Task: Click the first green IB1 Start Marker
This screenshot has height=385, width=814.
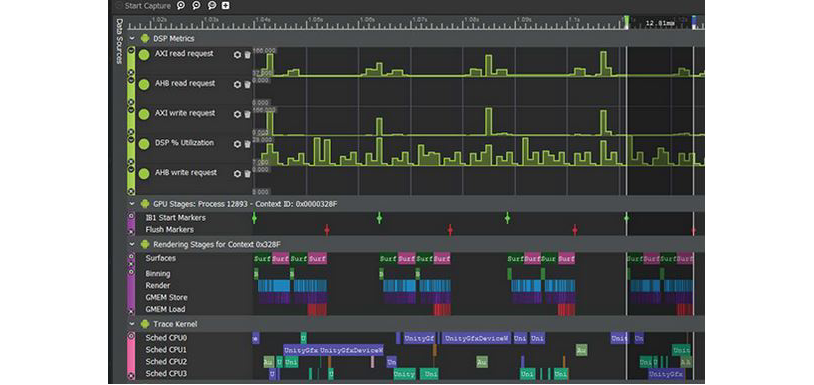Action: click(x=254, y=218)
